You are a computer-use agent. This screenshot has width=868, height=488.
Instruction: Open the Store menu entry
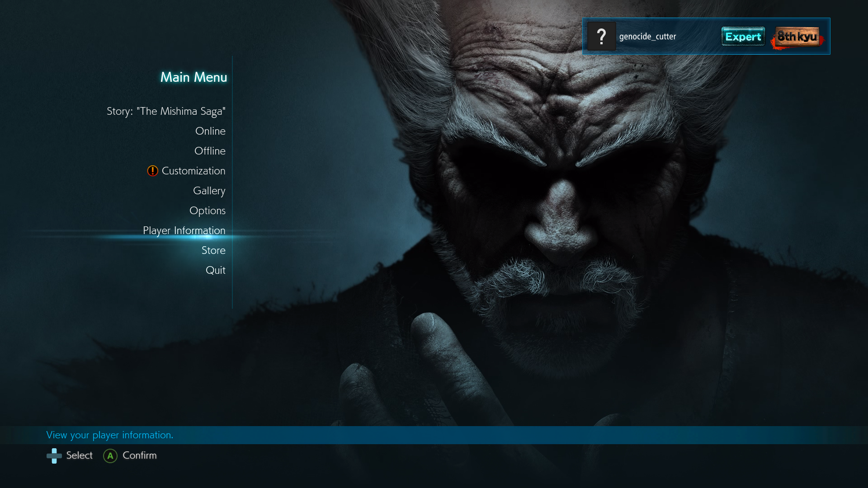213,250
